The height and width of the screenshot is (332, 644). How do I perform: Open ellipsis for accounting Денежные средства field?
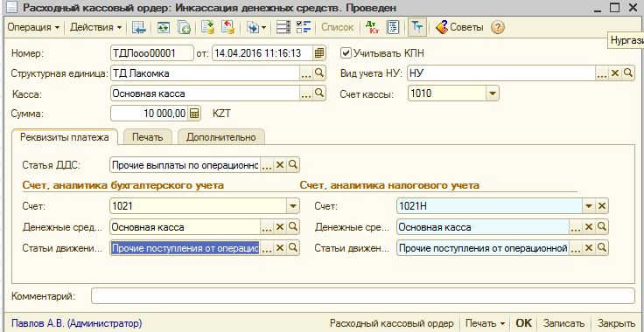[267, 226]
